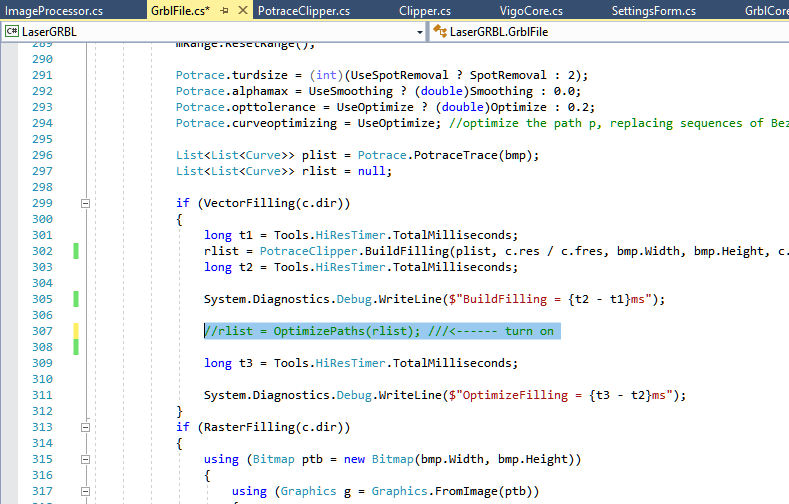Collapse the VectorFilling if block
The image size is (789, 504).
tap(85, 203)
